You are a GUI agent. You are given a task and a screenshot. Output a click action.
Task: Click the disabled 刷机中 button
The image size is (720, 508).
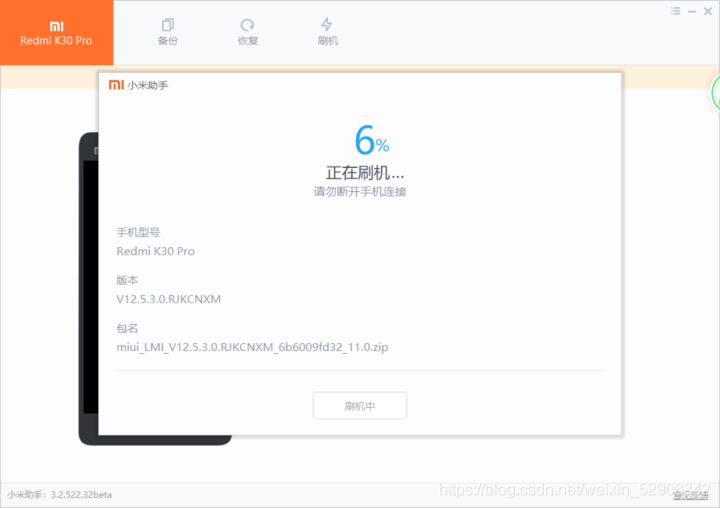[x=360, y=406]
